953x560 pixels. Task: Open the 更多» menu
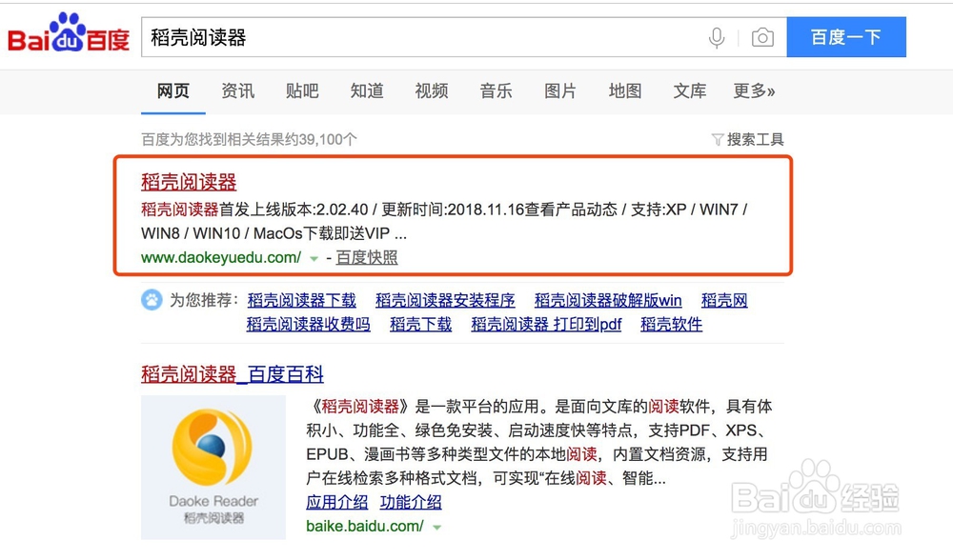point(754,91)
